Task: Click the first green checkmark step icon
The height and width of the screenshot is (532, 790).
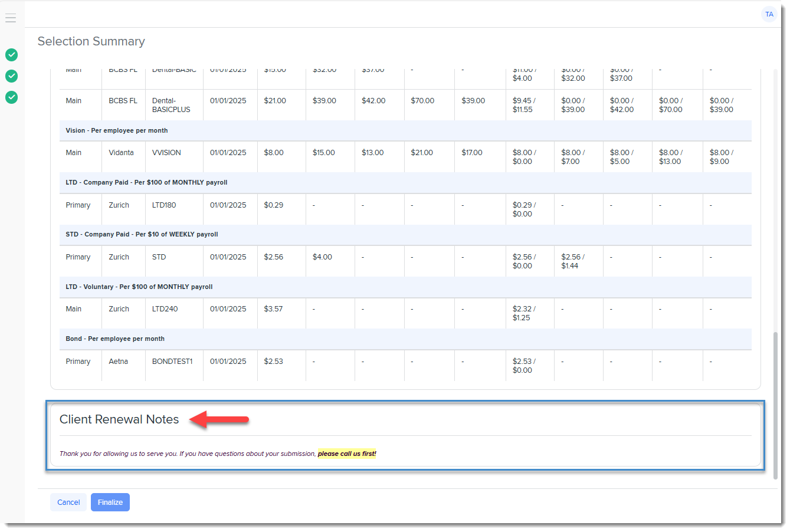Action: pos(12,55)
